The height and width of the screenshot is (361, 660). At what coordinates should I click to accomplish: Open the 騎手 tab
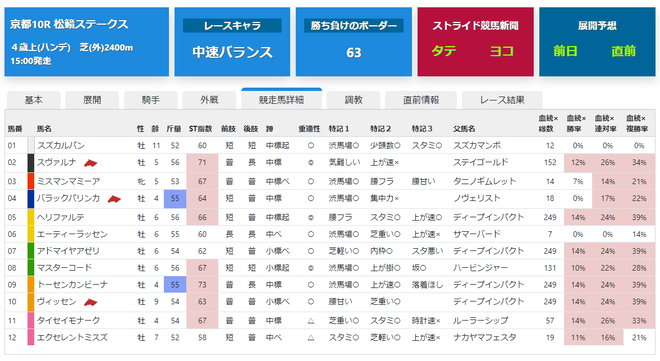click(x=150, y=100)
